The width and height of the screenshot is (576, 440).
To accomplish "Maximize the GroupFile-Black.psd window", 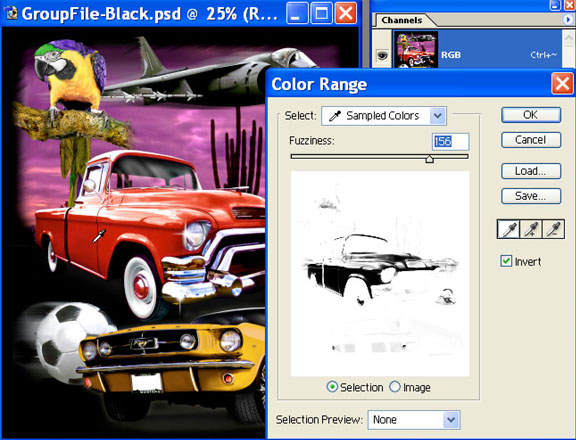I will [x=321, y=13].
